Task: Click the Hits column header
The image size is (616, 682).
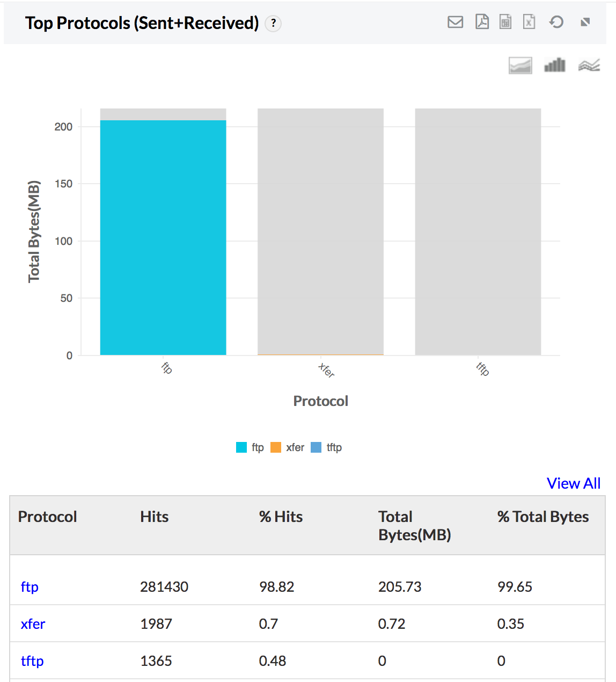Action: point(155,517)
